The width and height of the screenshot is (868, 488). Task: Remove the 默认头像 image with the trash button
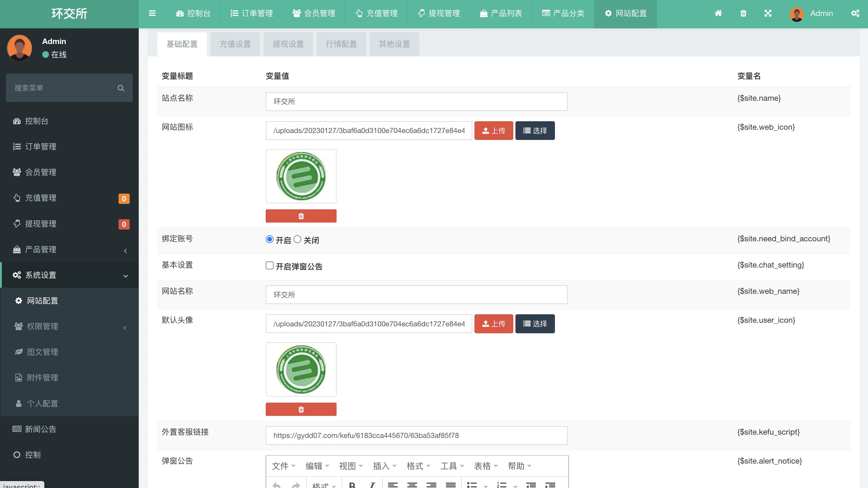tap(301, 409)
